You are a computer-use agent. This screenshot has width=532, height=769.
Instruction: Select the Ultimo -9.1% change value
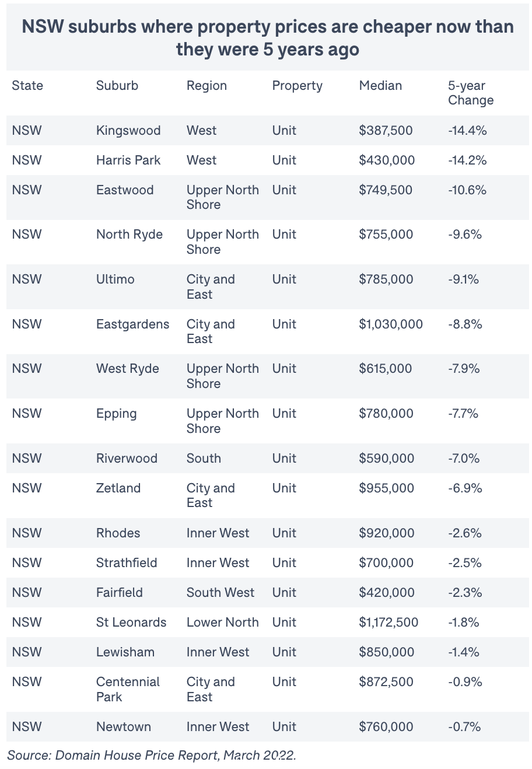click(463, 279)
